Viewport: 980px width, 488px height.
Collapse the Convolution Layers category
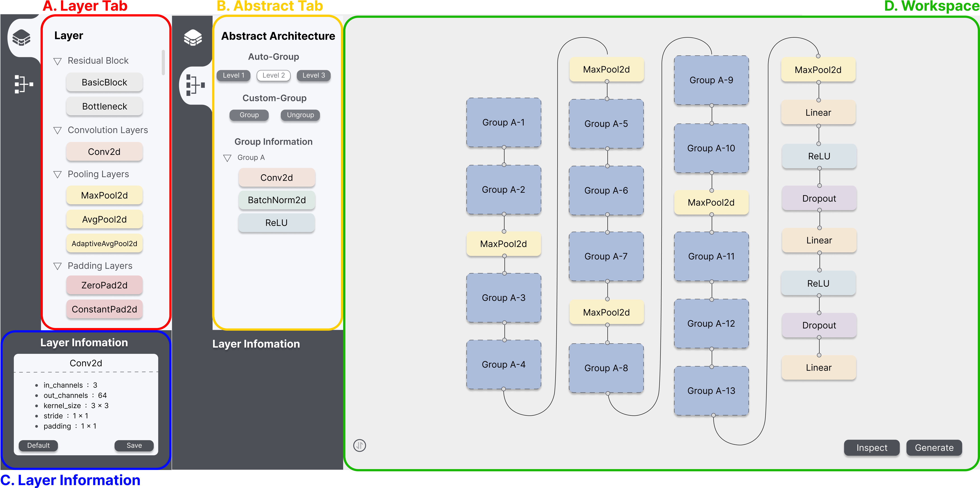click(x=58, y=130)
